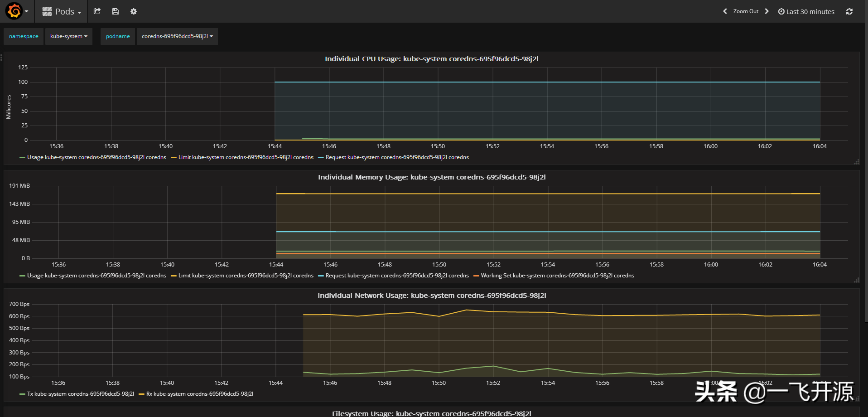Open the Grafana logo main menu
The width and height of the screenshot is (868, 417).
pyautogui.click(x=17, y=11)
